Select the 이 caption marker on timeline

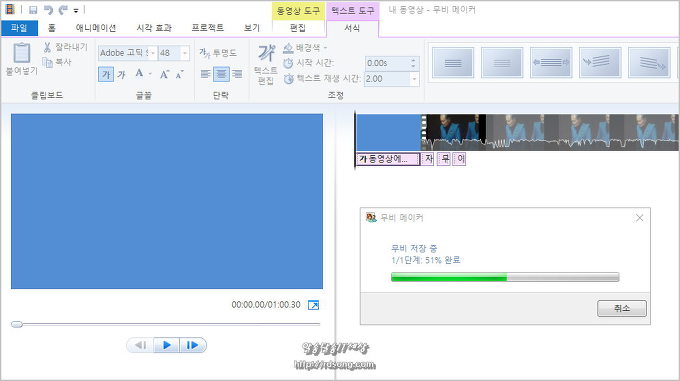(x=460, y=159)
